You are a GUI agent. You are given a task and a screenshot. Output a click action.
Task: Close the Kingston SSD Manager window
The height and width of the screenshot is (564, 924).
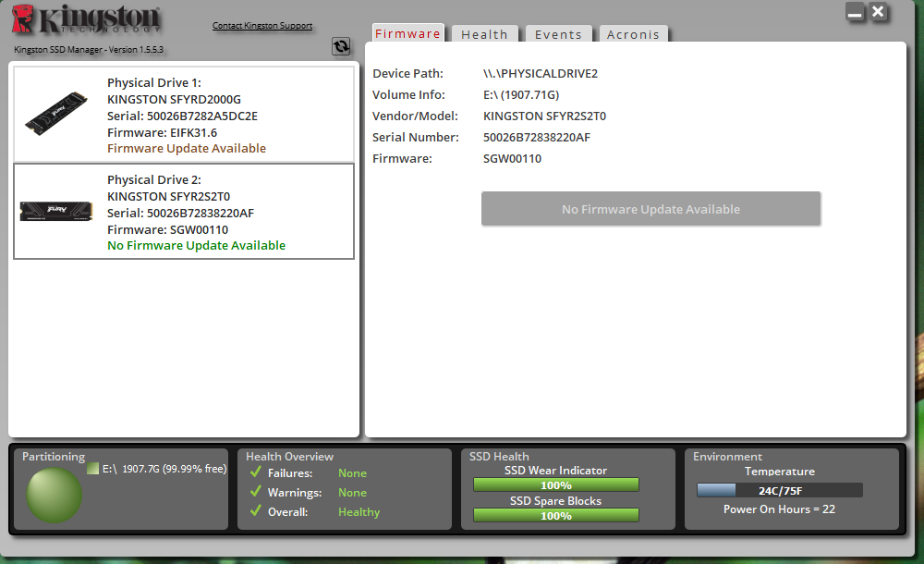click(x=878, y=12)
